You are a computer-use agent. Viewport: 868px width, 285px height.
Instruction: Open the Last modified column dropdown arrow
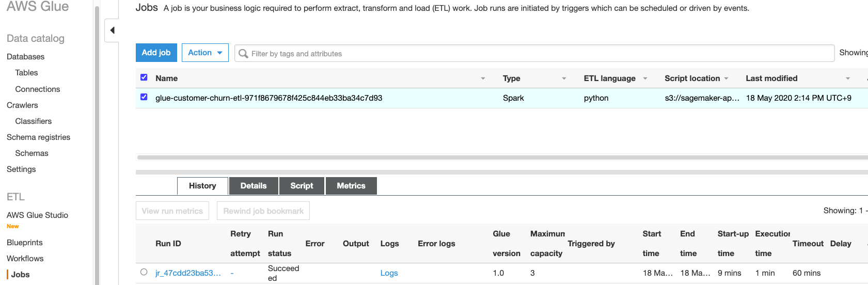point(848,78)
